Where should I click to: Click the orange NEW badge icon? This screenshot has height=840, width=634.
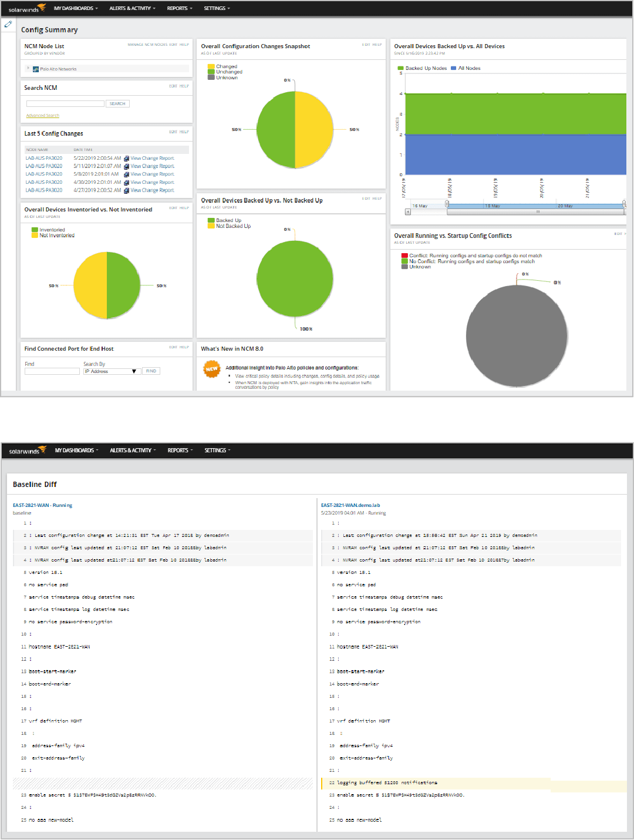(211, 369)
